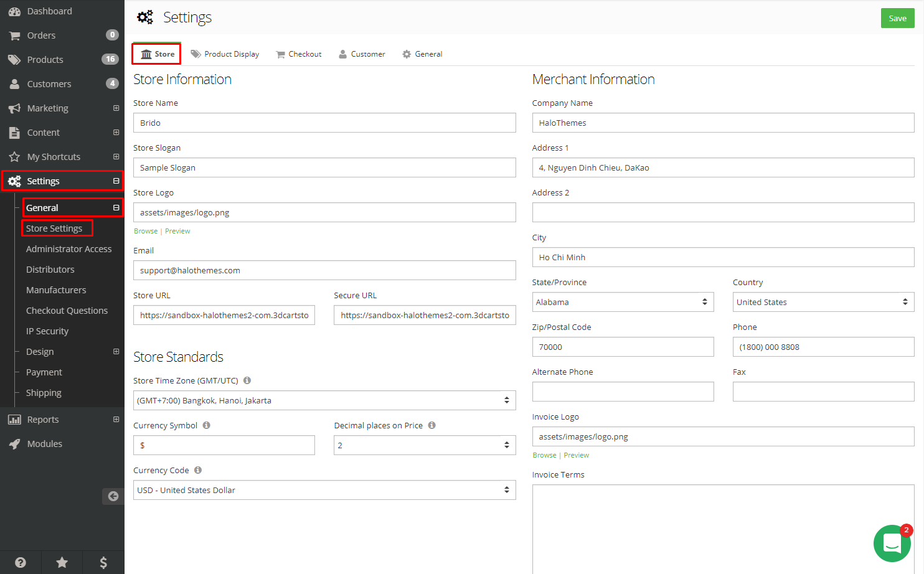This screenshot has width=924, height=574.
Task: Open the State/Province dropdown
Action: point(623,302)
